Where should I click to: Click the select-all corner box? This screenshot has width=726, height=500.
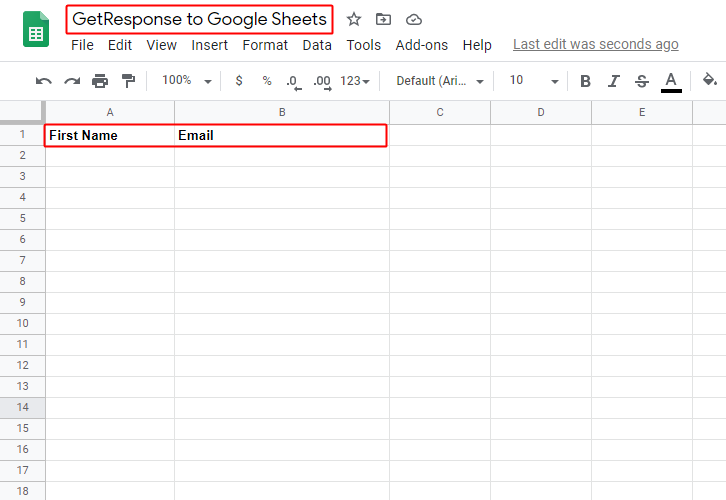click(22, 112)
